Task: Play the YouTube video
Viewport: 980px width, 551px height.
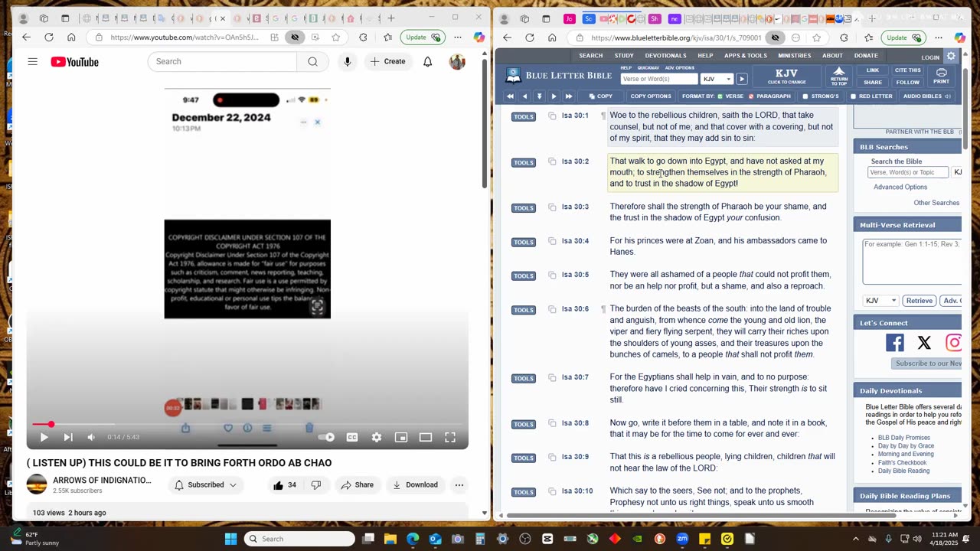Action: (44, 437)
